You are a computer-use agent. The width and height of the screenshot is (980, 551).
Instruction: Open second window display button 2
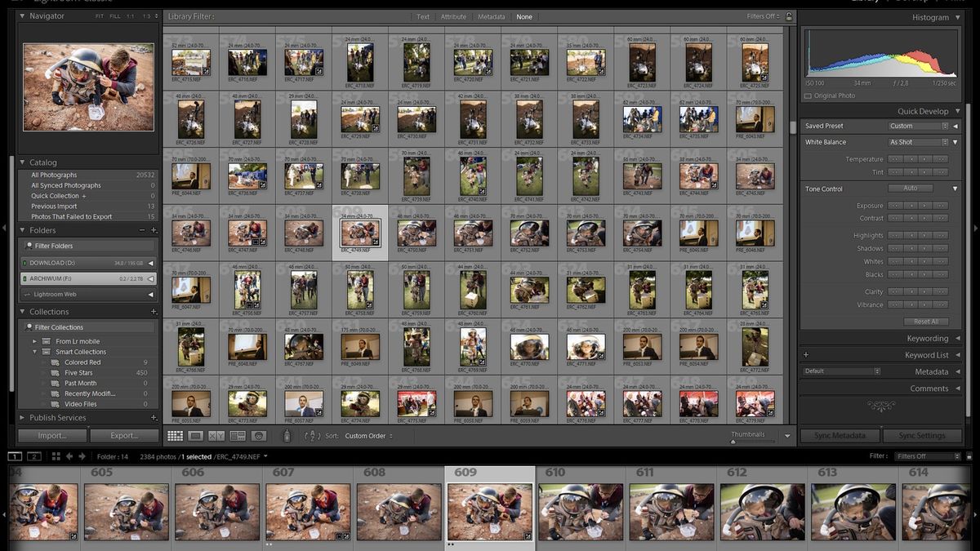click(34, 456)
